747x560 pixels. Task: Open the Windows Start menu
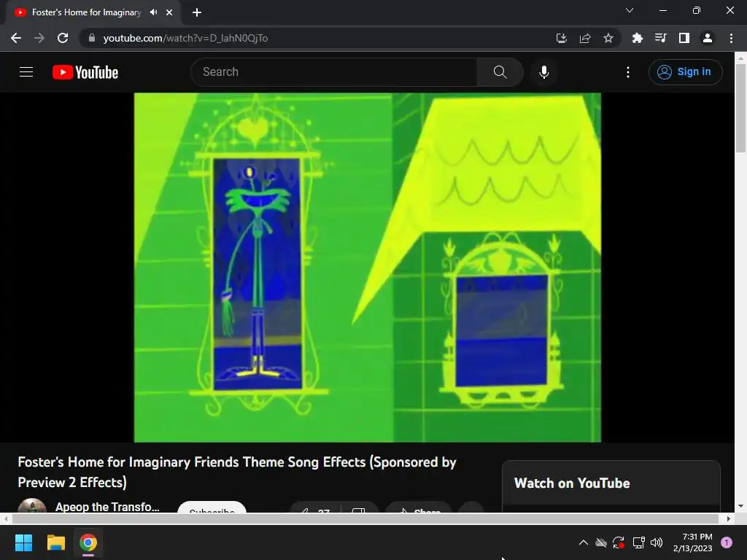(23, 542)
